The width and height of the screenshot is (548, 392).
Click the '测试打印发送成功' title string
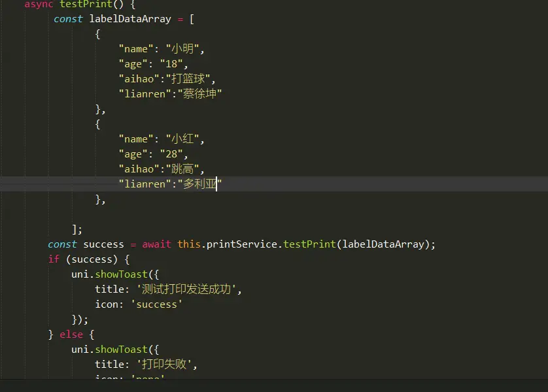pos(188,289)
